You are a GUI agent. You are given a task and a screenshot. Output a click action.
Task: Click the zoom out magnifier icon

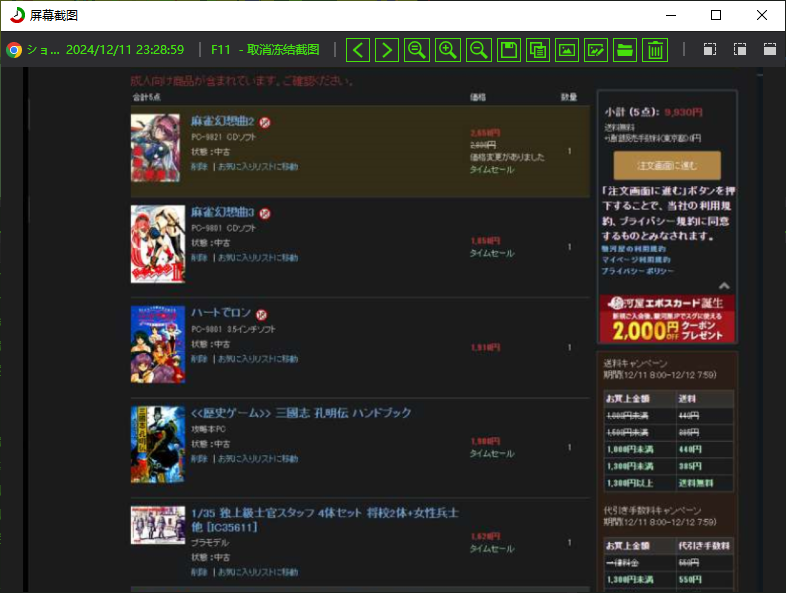pyautogui.click(x=478, y=50)
